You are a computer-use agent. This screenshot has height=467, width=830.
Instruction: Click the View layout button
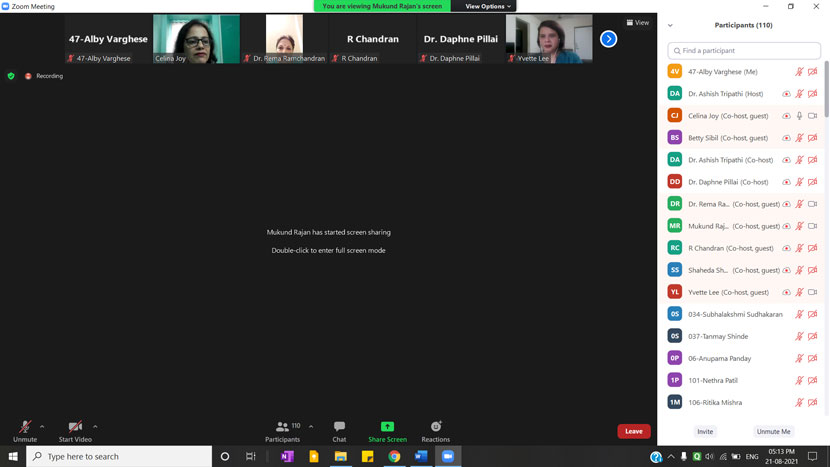(638, 23)
